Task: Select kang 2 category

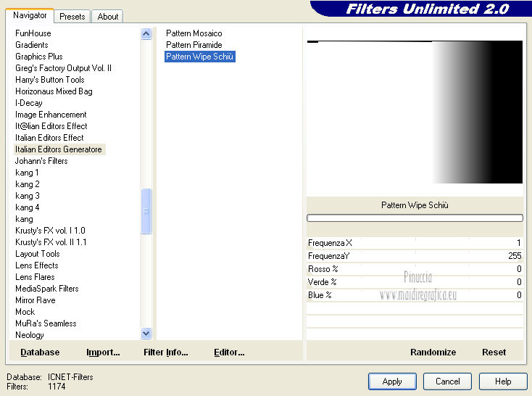Action: (28, 184)
